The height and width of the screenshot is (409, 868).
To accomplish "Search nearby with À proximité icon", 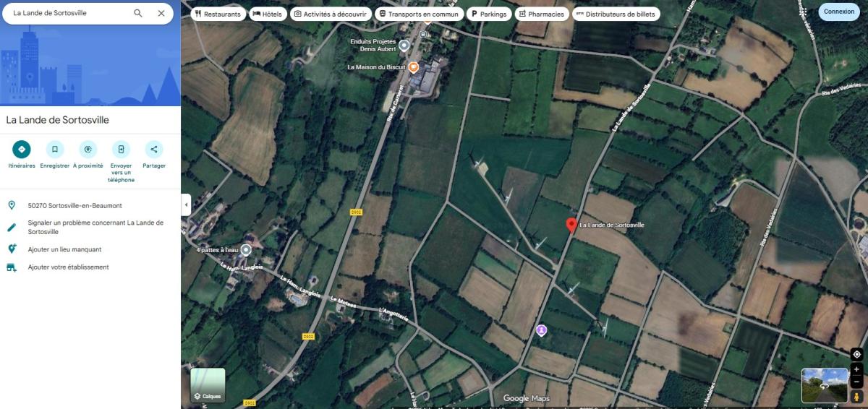I will (x=88, y=150).
